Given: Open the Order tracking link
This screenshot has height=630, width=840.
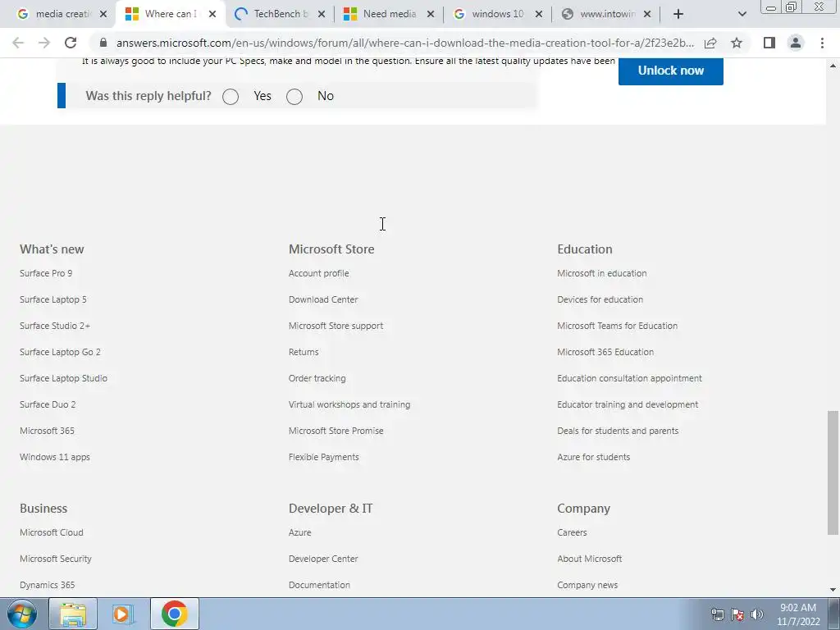Looking at the screenshot, I should point(317,378).
